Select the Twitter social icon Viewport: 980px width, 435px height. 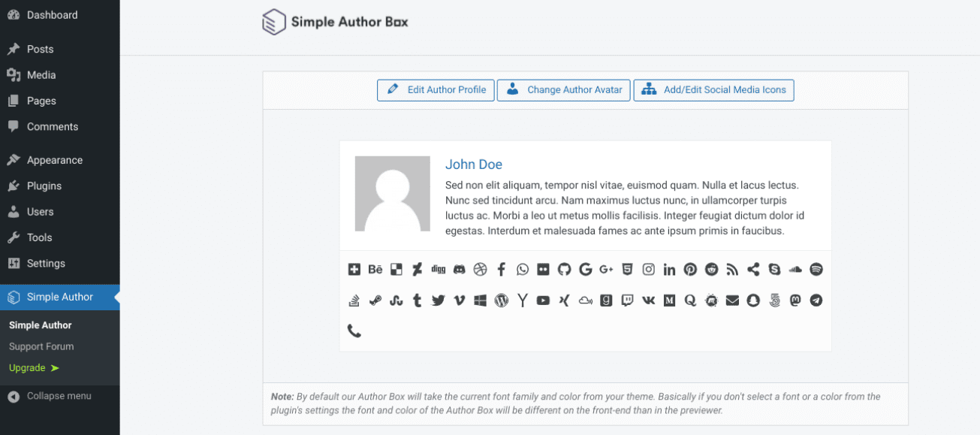click(x=438, y=300)
